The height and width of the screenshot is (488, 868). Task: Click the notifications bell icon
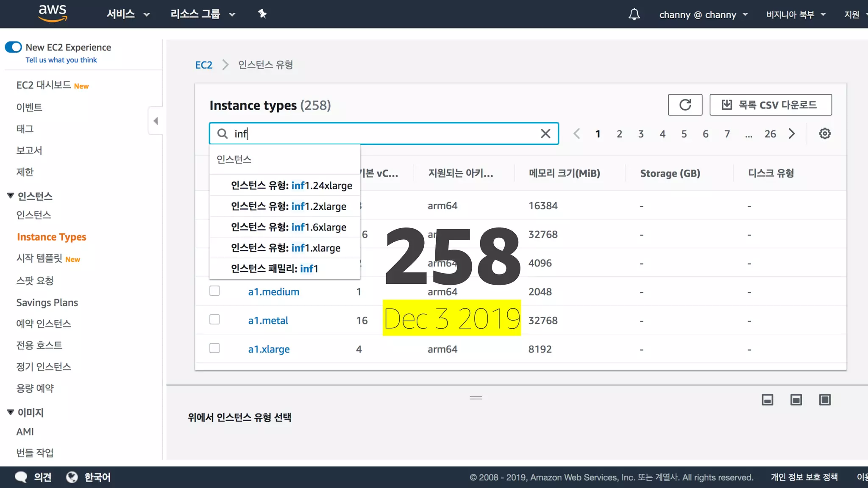tap(634, 14)
